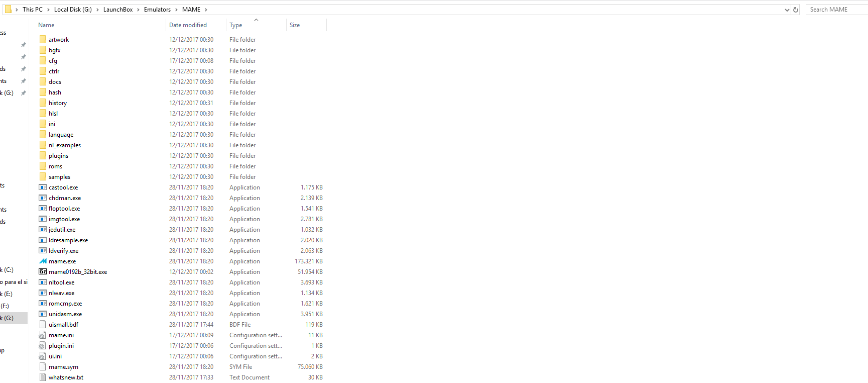Click the ui.ini settings file icon

tap(43, 356)
